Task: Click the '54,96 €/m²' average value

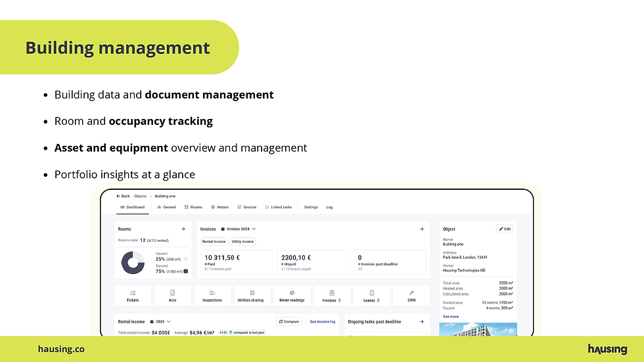Action: coord(202,332)
